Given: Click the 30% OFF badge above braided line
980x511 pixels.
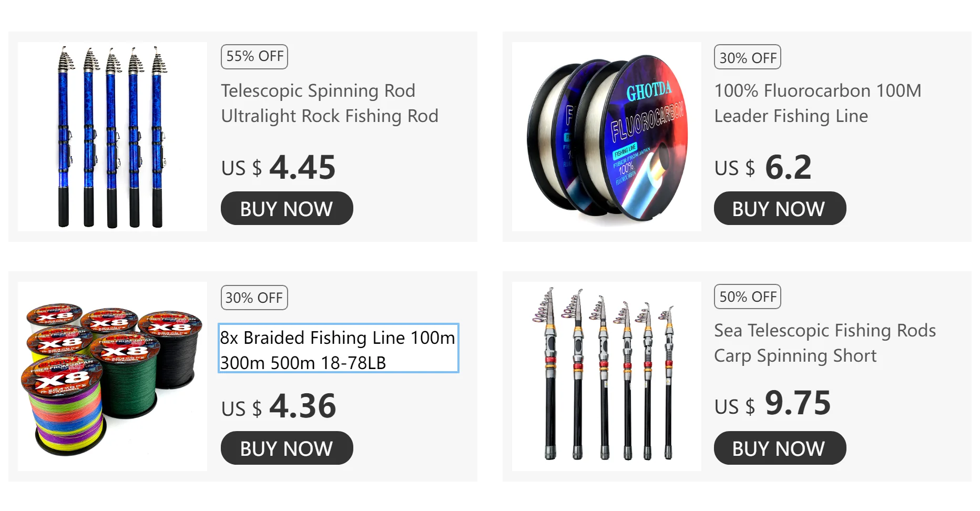Looking at the screenshot, I should point(254,297).
